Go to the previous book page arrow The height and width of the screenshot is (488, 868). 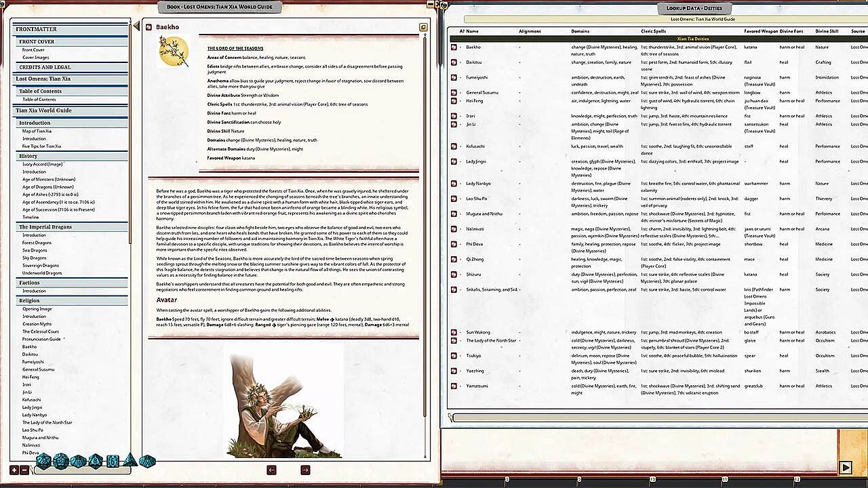point(271,470)
